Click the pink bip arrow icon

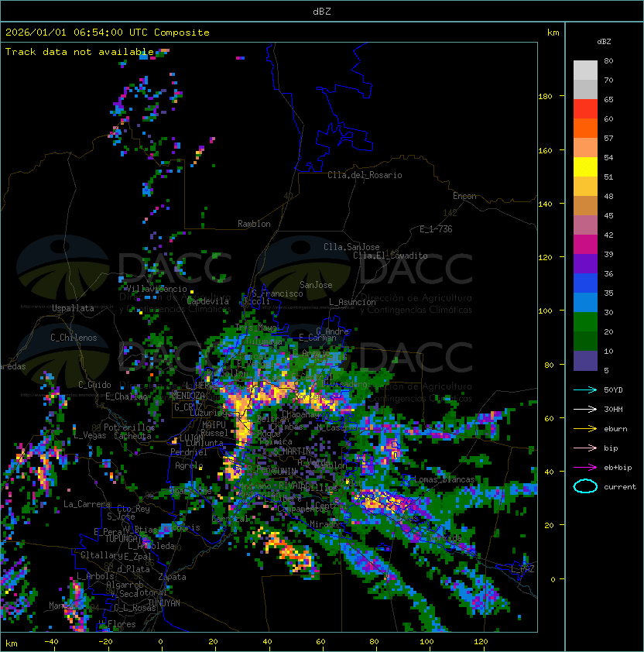585,448
